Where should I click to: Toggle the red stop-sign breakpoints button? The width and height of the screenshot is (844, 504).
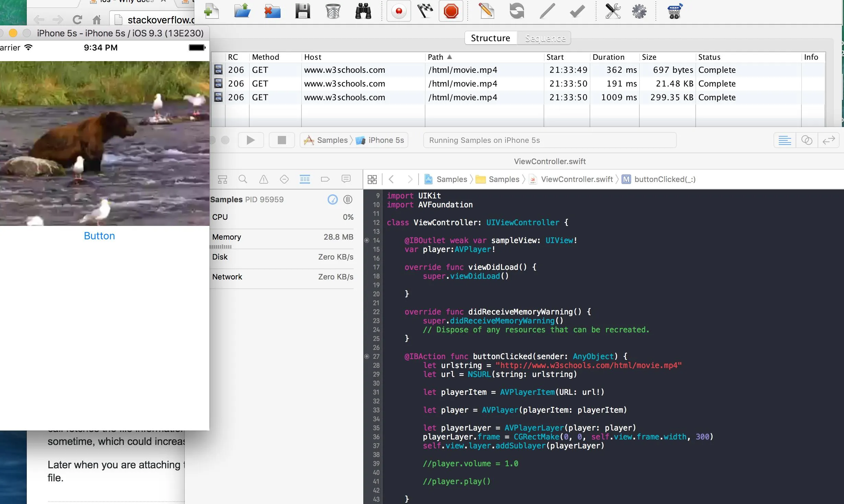click(x=451, y=12)
